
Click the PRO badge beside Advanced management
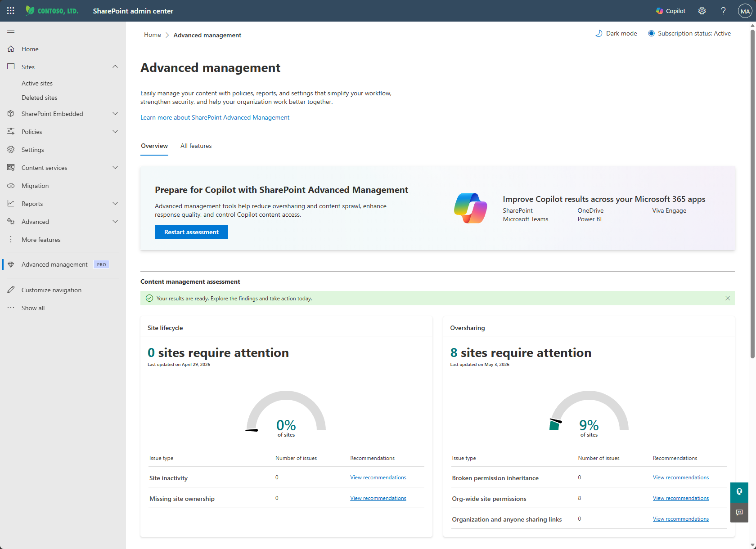(101, 264)
